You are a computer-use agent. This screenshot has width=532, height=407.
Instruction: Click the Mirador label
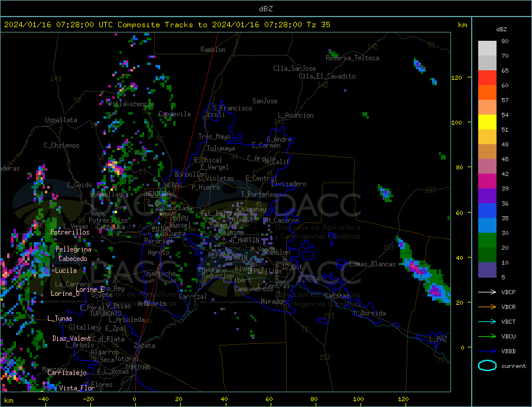pyautogui.click(x=274, y=301)
